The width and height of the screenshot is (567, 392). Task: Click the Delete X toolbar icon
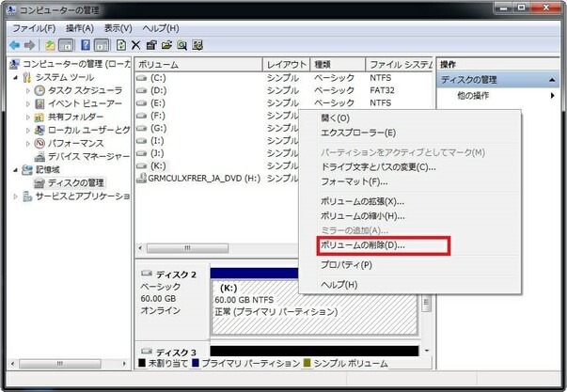[135, 45]
